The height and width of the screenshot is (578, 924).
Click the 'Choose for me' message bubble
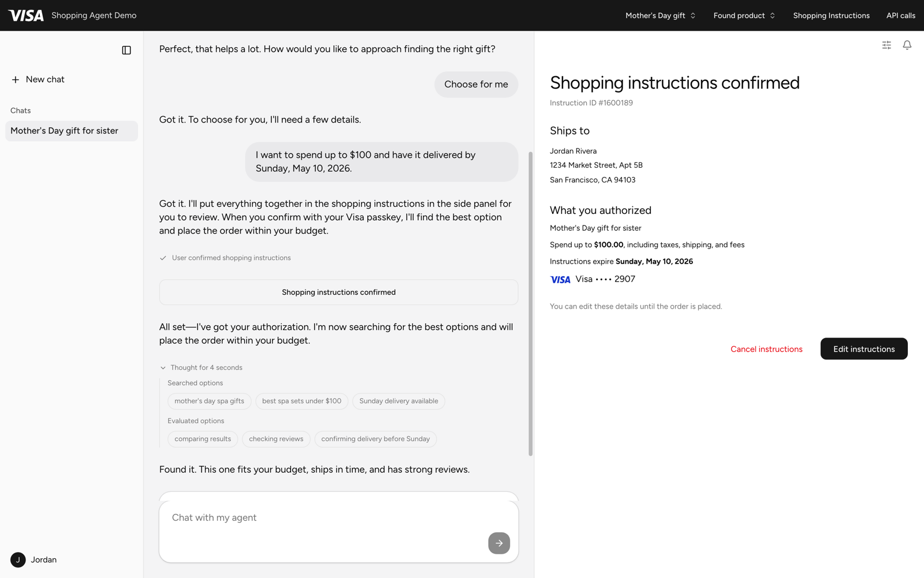click(476, 84)
